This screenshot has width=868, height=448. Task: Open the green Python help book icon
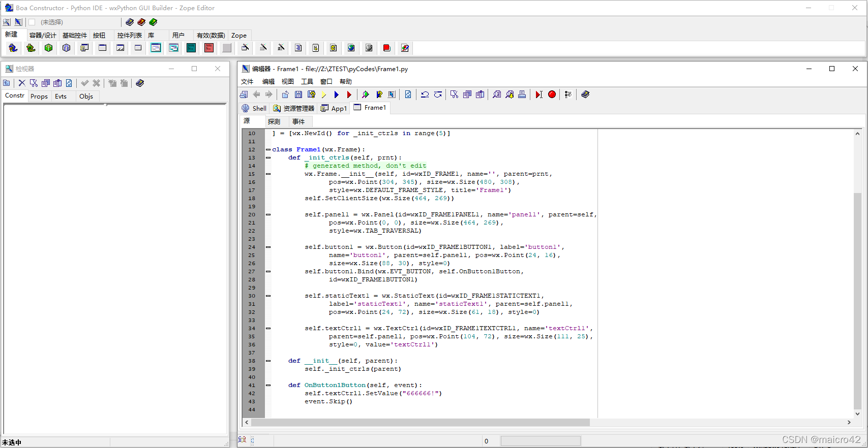153,22
